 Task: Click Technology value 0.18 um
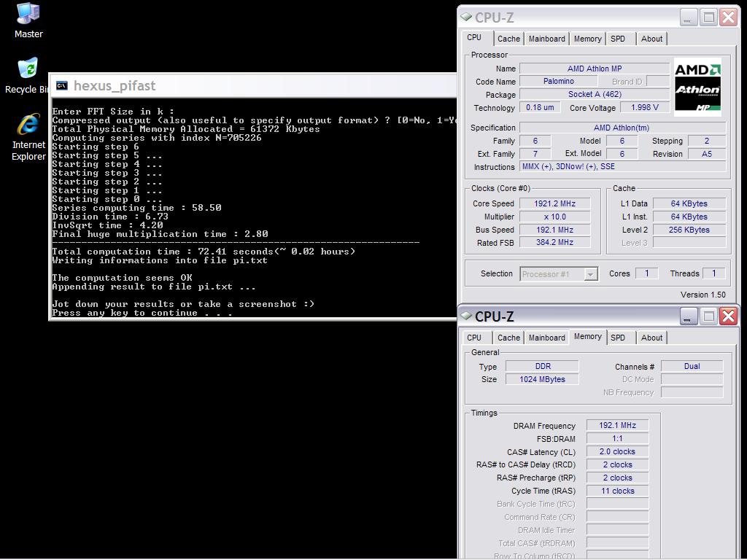(x=540, y=108)
